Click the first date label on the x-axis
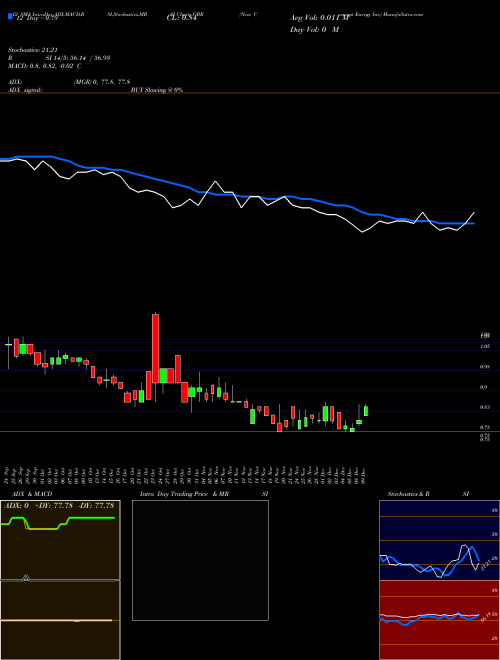Viewport: 500px width, 660px height. [x=8, y=475]
